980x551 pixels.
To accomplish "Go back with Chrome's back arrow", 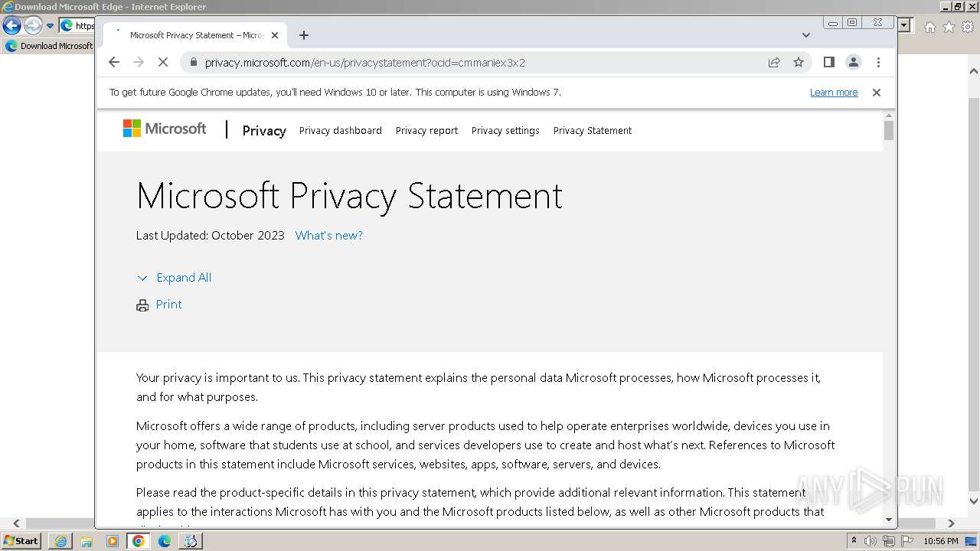I will [x=114, y=62].
